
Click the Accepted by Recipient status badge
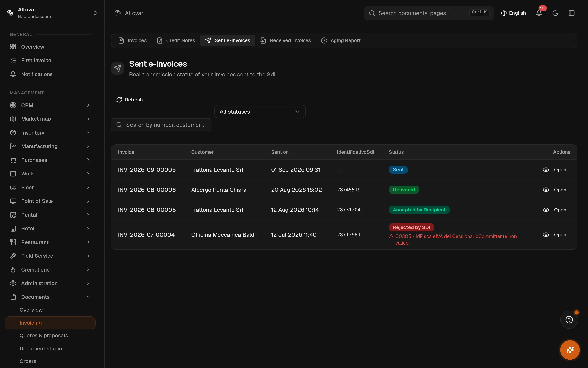[x=419, y=210]
